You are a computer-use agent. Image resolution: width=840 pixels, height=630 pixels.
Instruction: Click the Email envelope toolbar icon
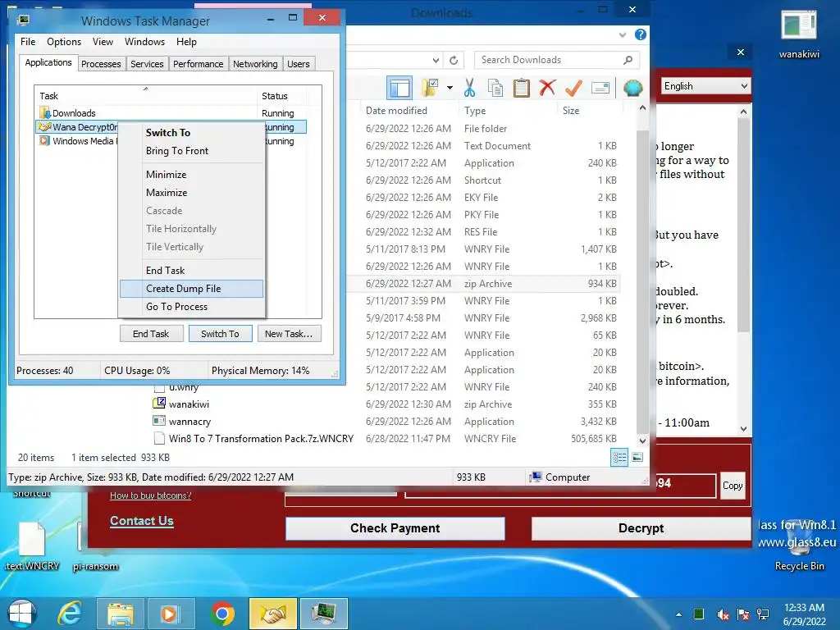(x=600, y=87)
